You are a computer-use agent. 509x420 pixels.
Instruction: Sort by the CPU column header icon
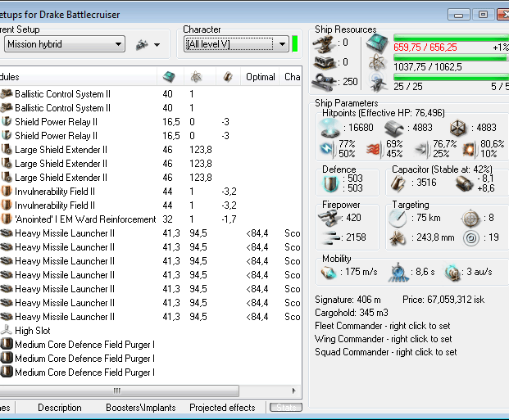pyautogui.click(x=169, y=77)
